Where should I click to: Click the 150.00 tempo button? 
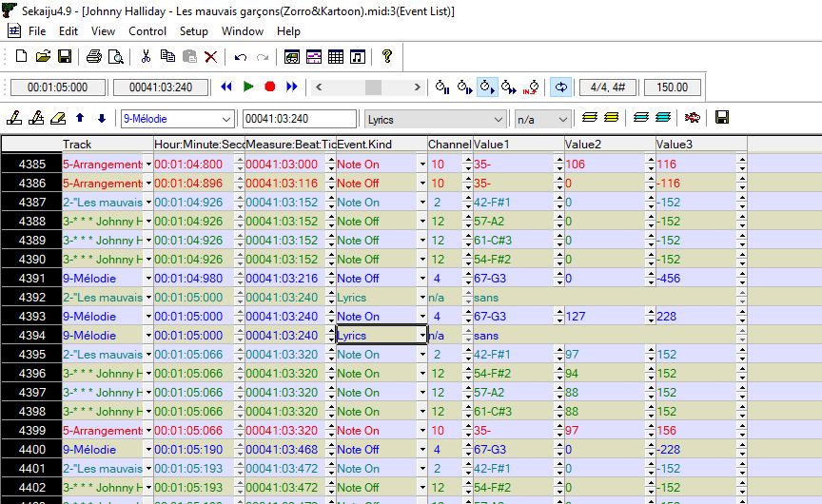point(672,87)
